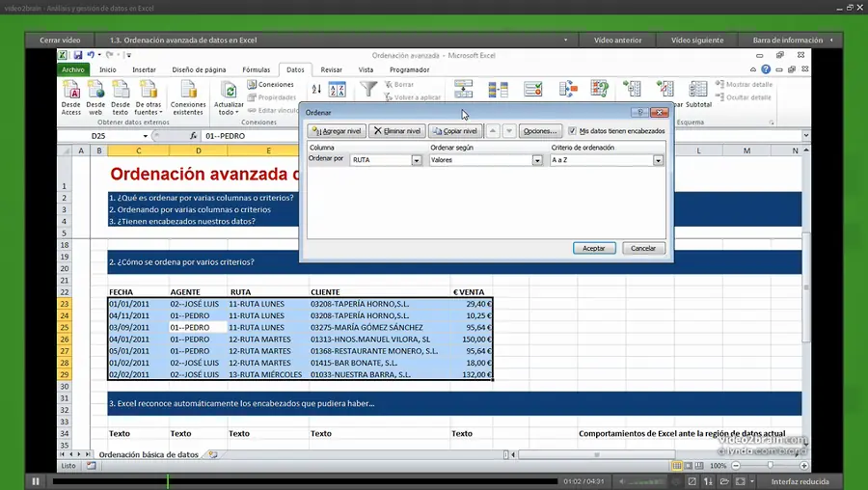Click the Ordenar dialog help button
This screenshot has height=490, width=868.
pos(639,113)
